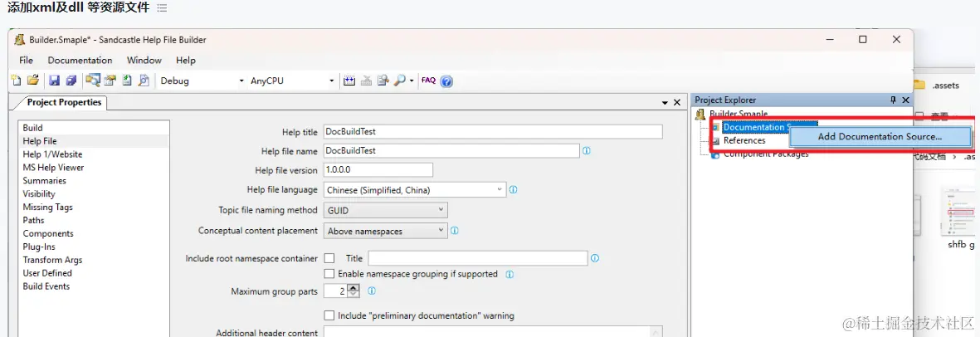Click info icon beside Maximum group parts

pyautogui.click(x=371, y=291)
